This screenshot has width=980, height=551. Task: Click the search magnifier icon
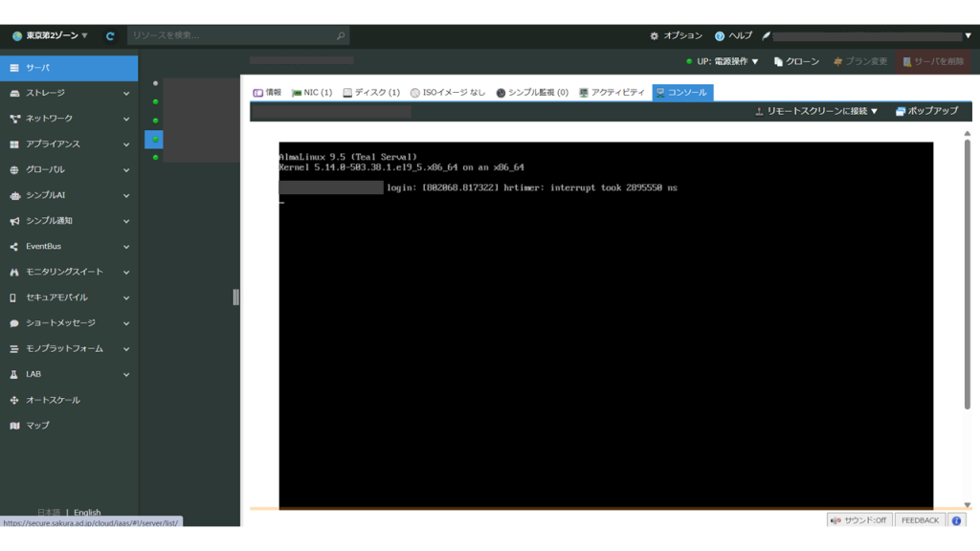click(341, 35)
